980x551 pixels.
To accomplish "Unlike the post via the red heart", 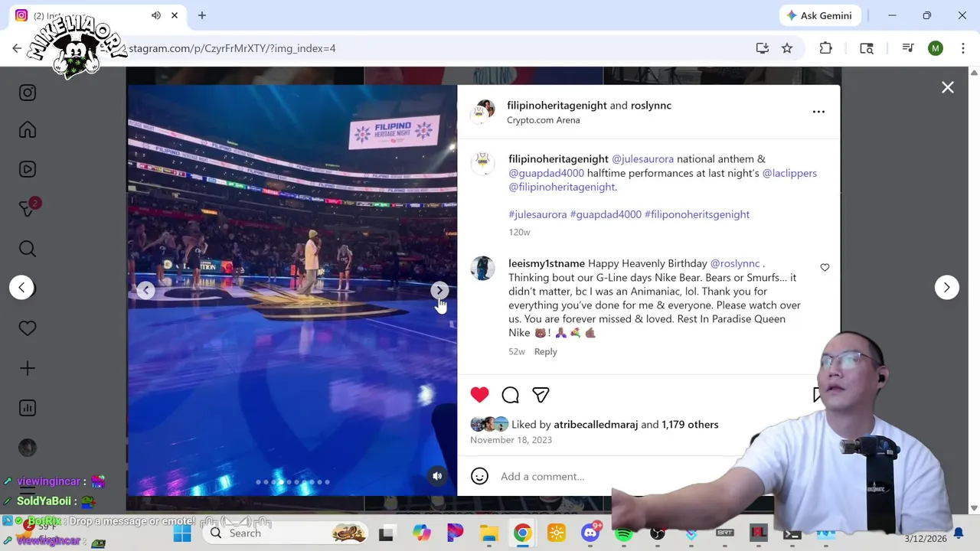I will pos(479,395).
